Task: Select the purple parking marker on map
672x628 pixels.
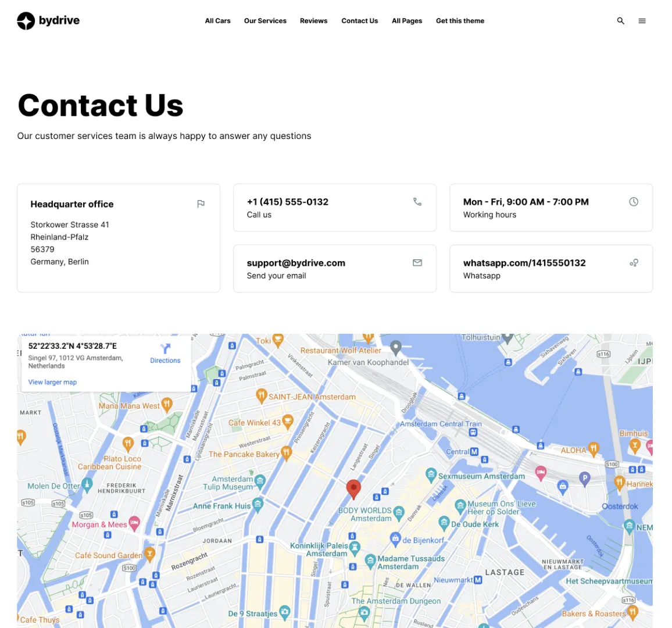Action: 585,478
